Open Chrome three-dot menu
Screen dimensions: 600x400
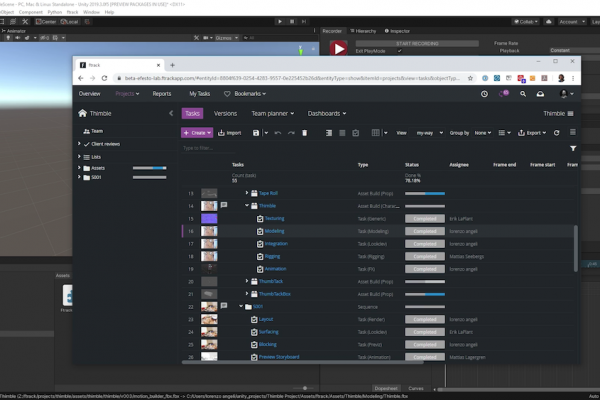(x=573, y=78)
